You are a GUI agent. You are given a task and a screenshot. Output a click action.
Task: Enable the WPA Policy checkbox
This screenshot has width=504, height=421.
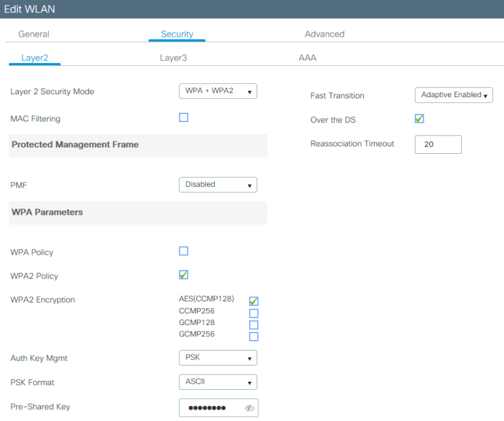[x=184, y=252]
